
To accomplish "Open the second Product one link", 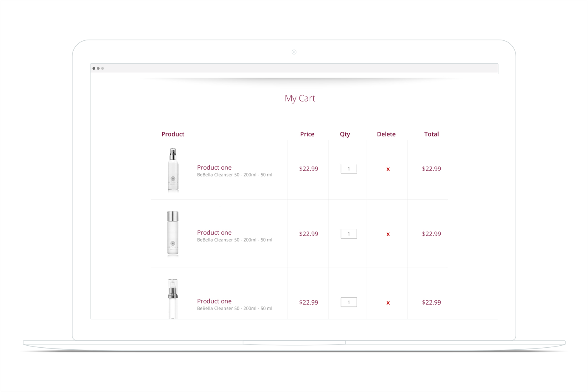I will [x=214, y=232].
